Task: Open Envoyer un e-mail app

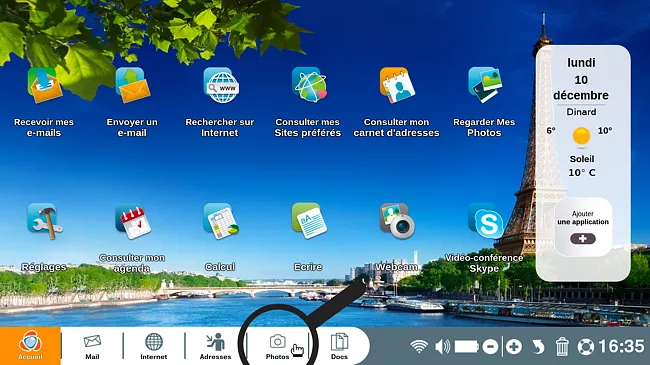Action: (133, 85)
